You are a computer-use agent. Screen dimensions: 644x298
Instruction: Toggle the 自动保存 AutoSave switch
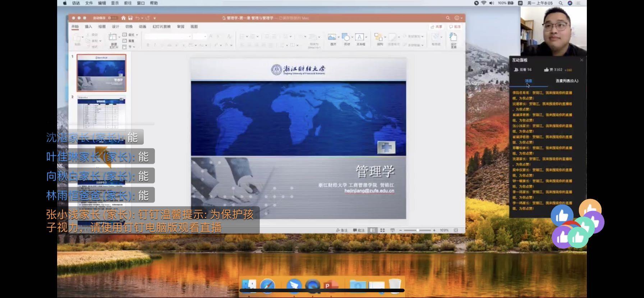tap(112, 18)
